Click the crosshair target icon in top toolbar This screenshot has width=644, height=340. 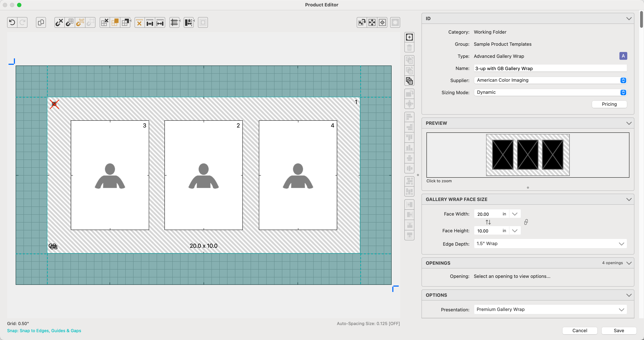tap(382, 22)
